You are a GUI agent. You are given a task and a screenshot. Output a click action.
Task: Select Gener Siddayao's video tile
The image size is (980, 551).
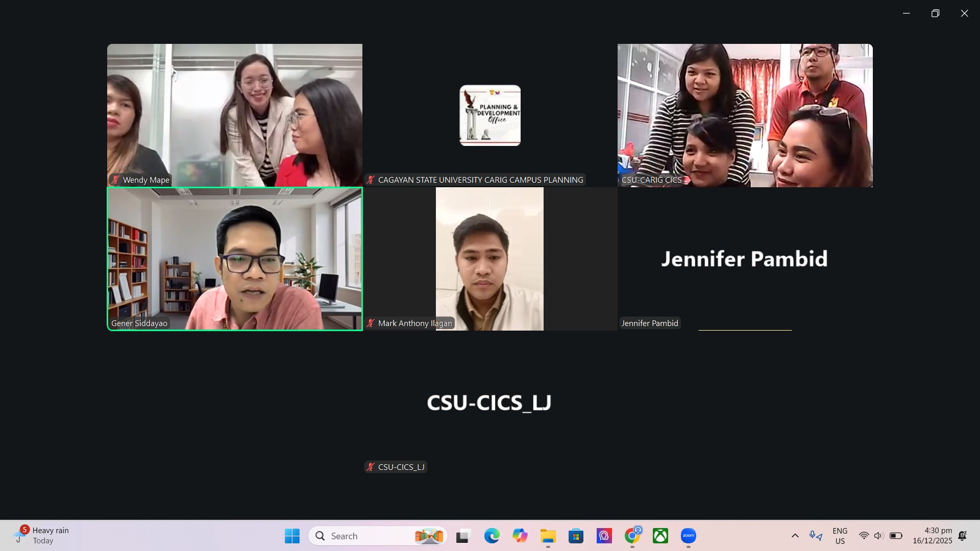tap(235, 259)
